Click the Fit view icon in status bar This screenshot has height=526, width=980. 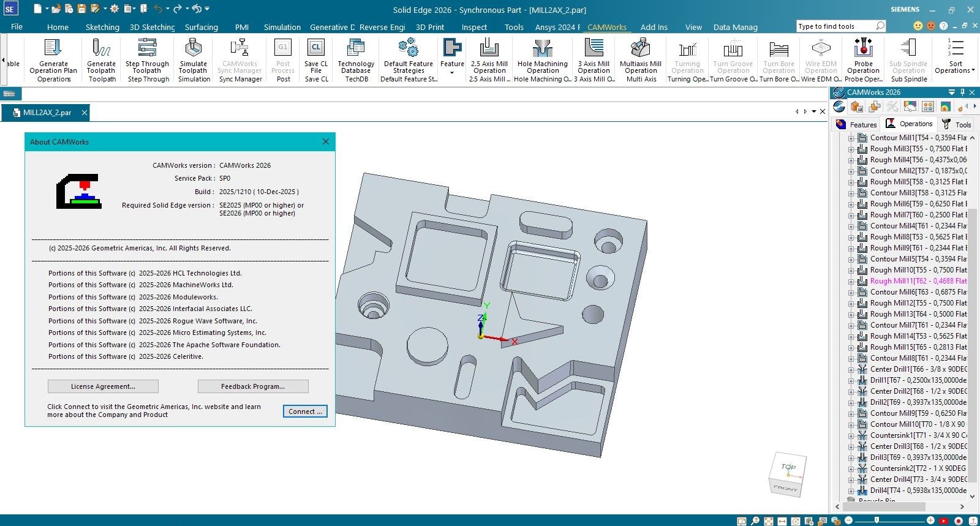(768, 521)
